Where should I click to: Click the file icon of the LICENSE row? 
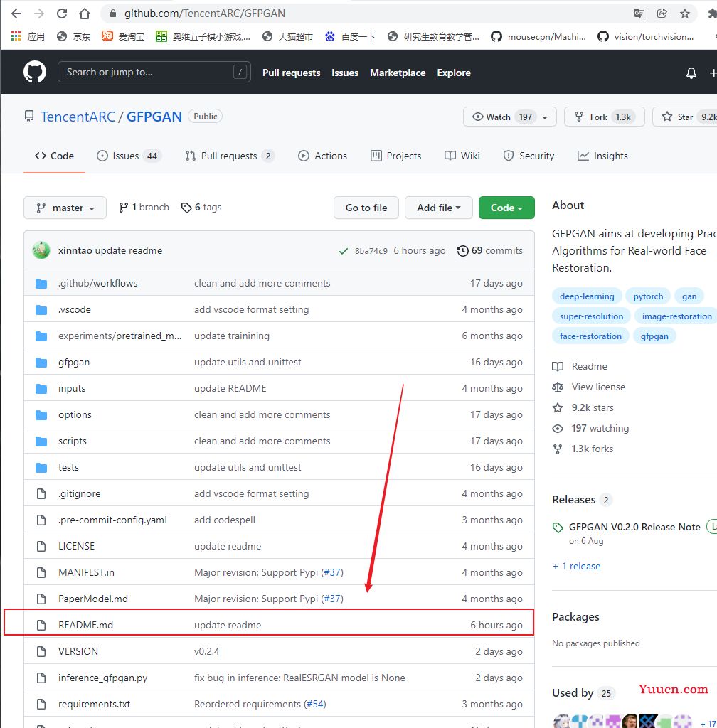pyautogui.click(x=41, y=546)
